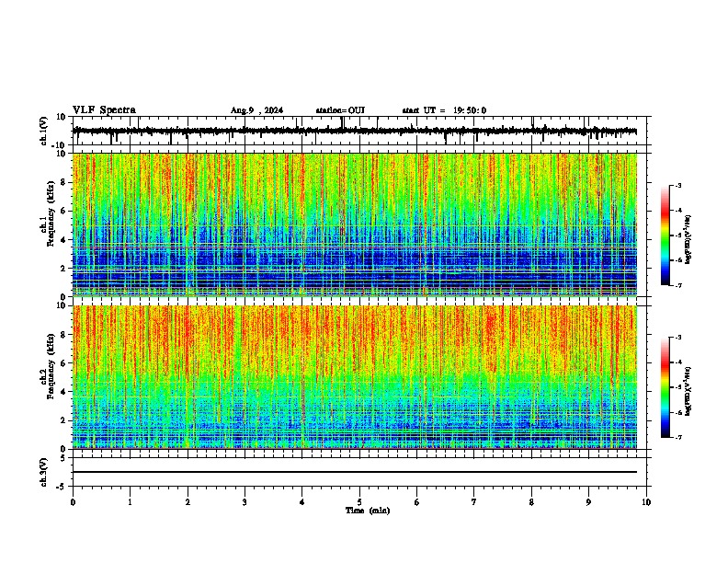Click the "-5" label on ch.2 color bar
Image resolution: width=728 pixels, height=563 pixels.
[x=678, y=387]
